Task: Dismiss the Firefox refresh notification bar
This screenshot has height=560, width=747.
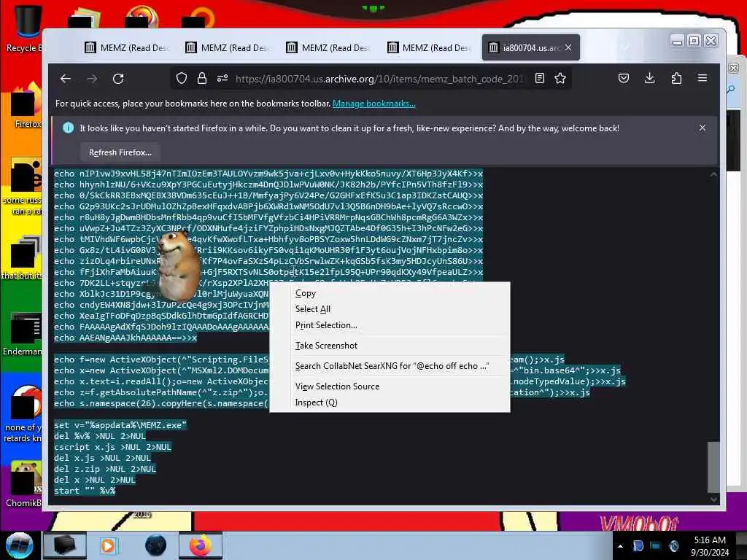Action: pos(703,128)
